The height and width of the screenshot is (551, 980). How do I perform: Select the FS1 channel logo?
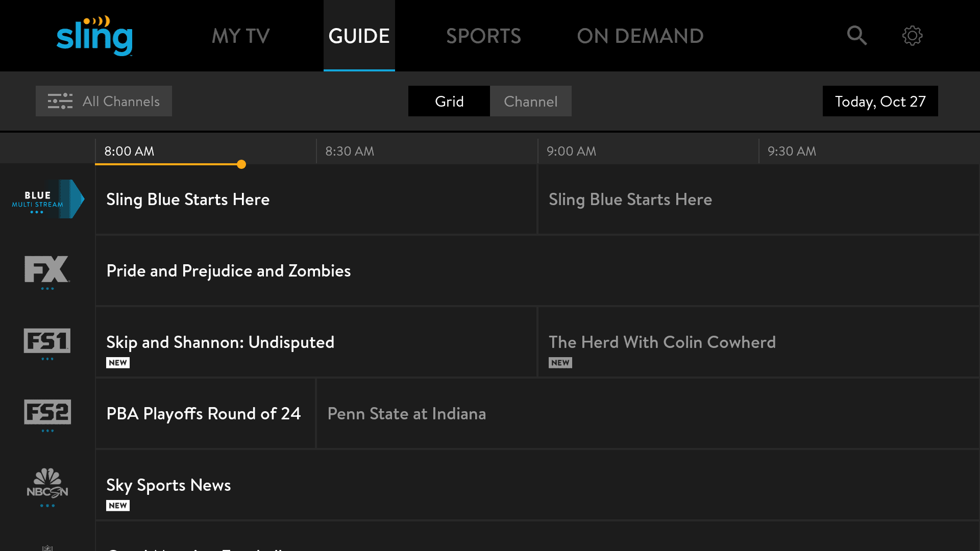[47, 344]
